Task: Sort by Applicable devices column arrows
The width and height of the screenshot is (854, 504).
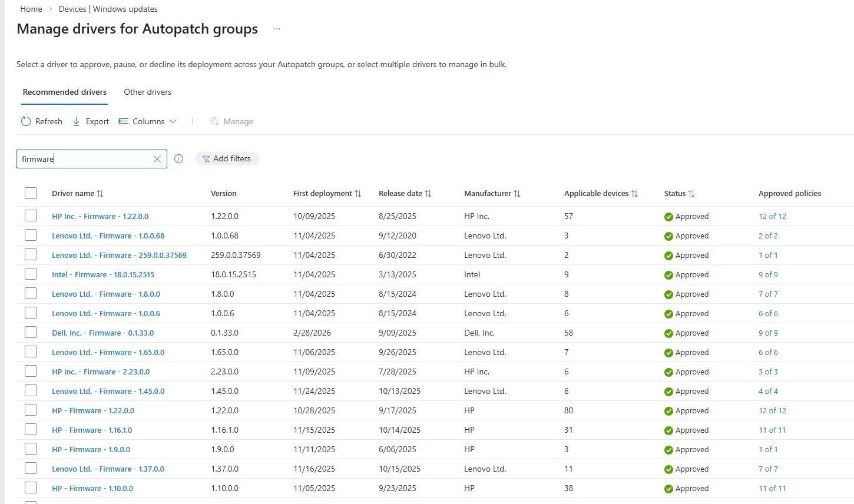Action: (634, 194)
